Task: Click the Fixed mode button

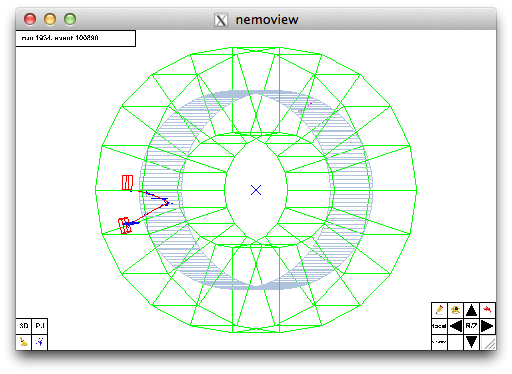Action: [x=439, y=326]
